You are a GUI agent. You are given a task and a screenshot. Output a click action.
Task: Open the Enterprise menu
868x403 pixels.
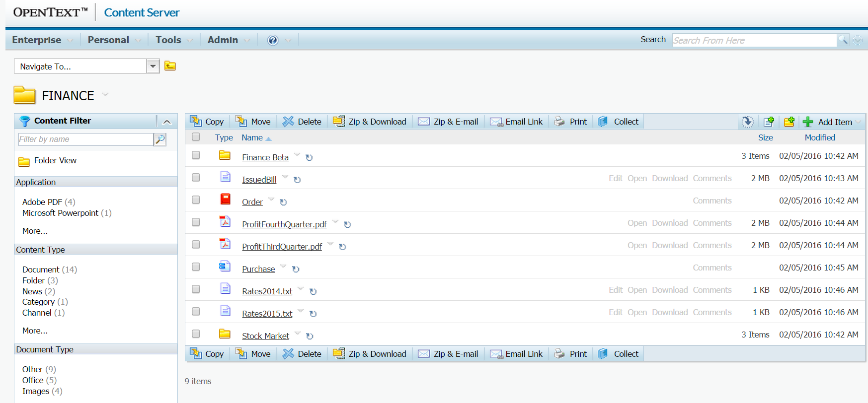click(37, 40)
